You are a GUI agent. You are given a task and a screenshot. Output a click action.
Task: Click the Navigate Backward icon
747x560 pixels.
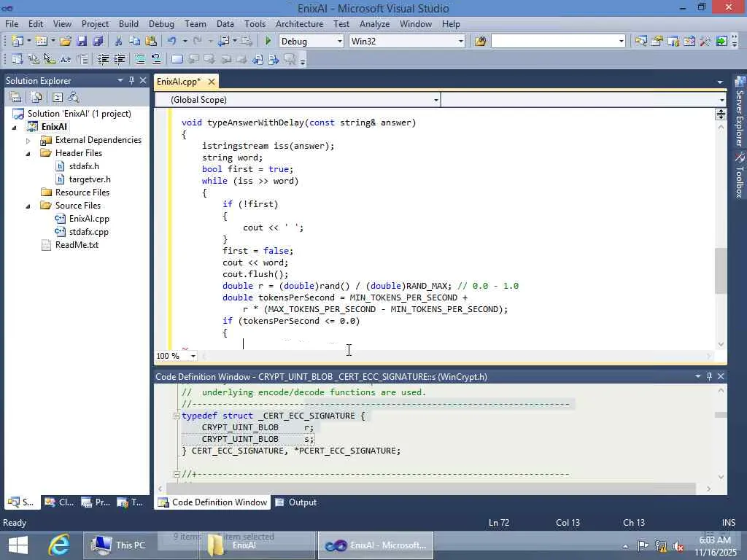click(224, 42)
